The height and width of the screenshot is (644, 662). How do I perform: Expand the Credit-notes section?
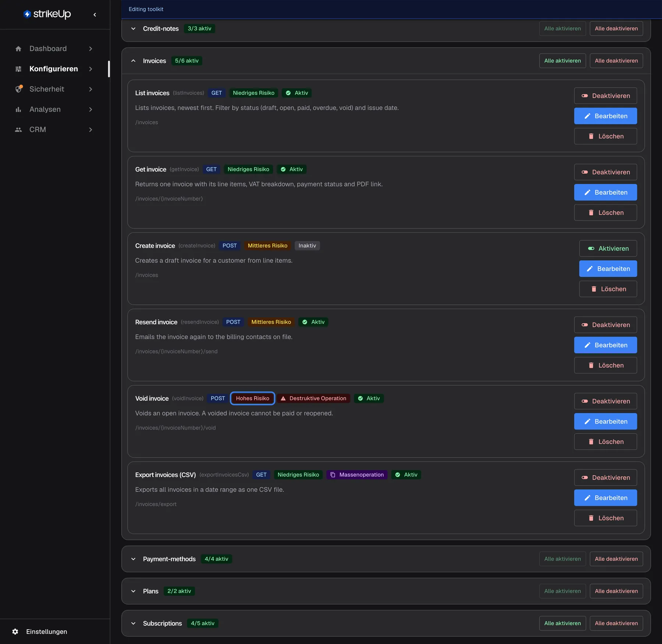click(134, 29)
